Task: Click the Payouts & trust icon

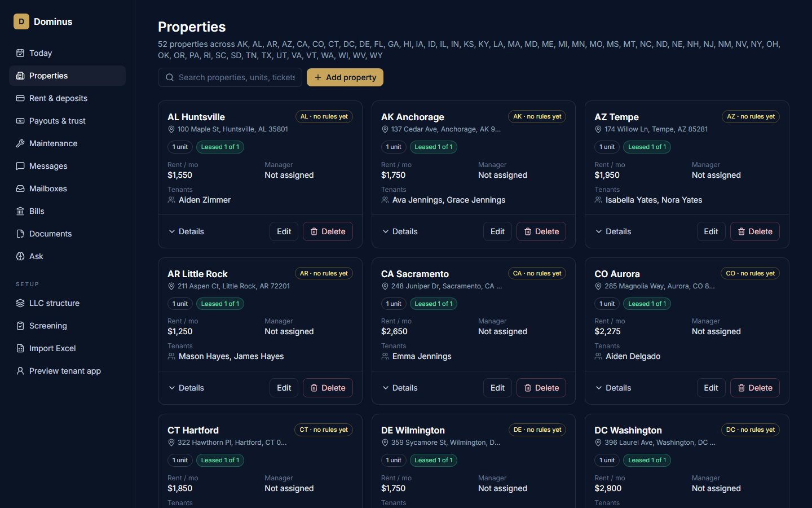Action: pos(20,121)
